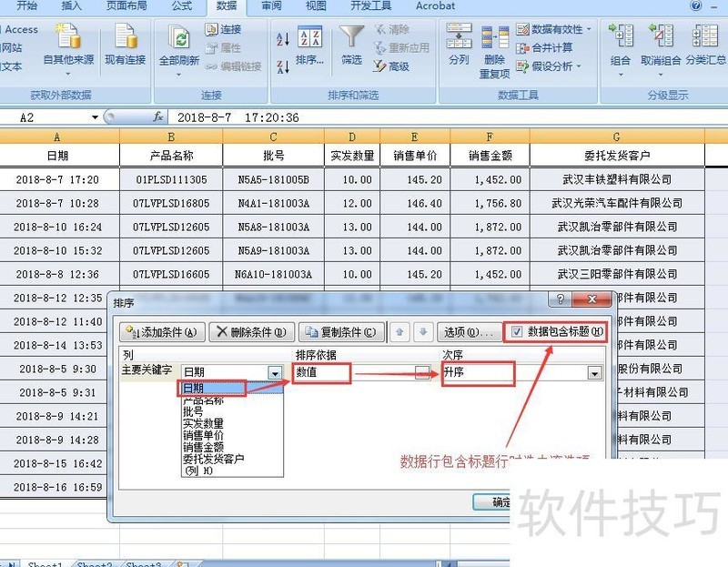Click the Options (选项) button
Screen dimensions: 728x567
click(468, 332)
